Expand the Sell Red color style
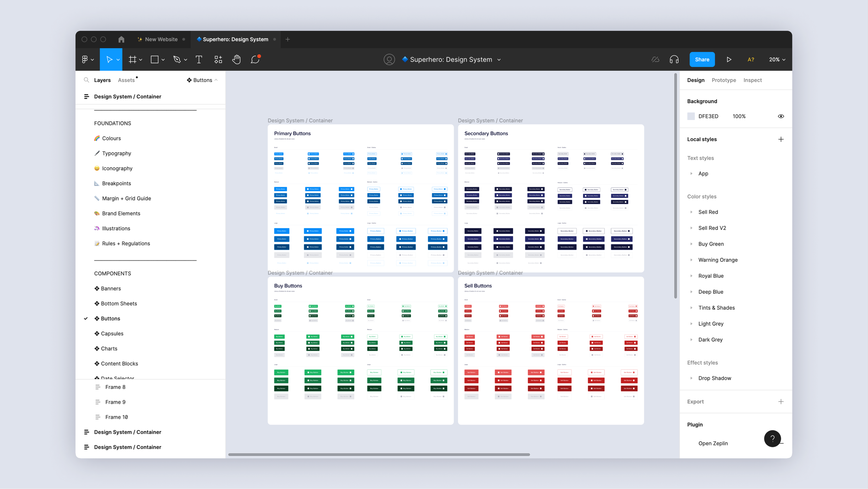Viewport: 868px width, 489px height. (691, 212)
